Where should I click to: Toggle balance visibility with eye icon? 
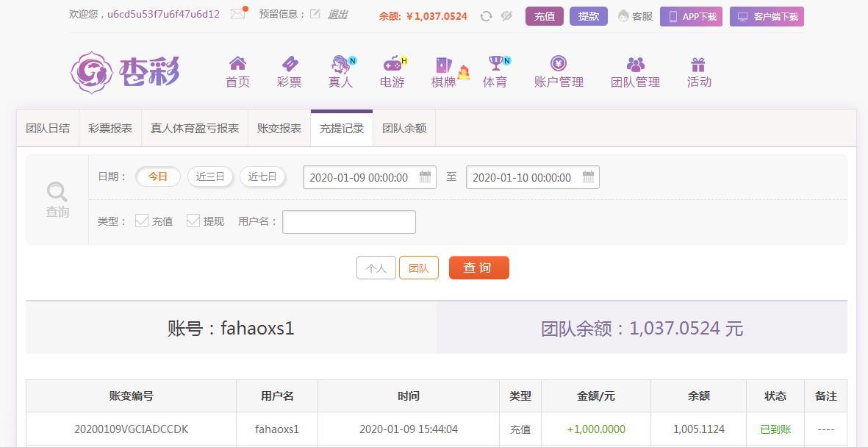[506, 15]
